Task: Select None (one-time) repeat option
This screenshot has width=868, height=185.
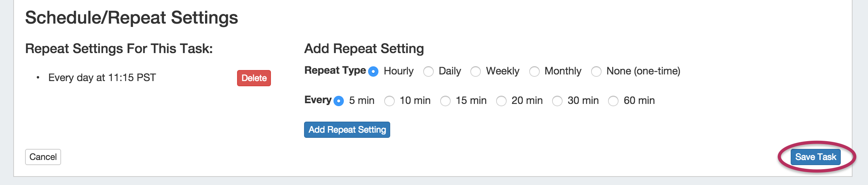Action: 596,71
